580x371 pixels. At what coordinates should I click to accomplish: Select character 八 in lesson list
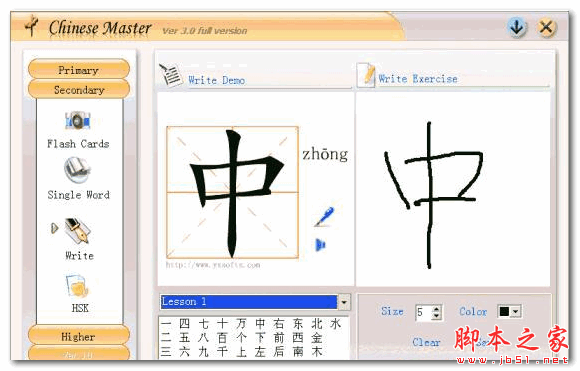(203, 338)
